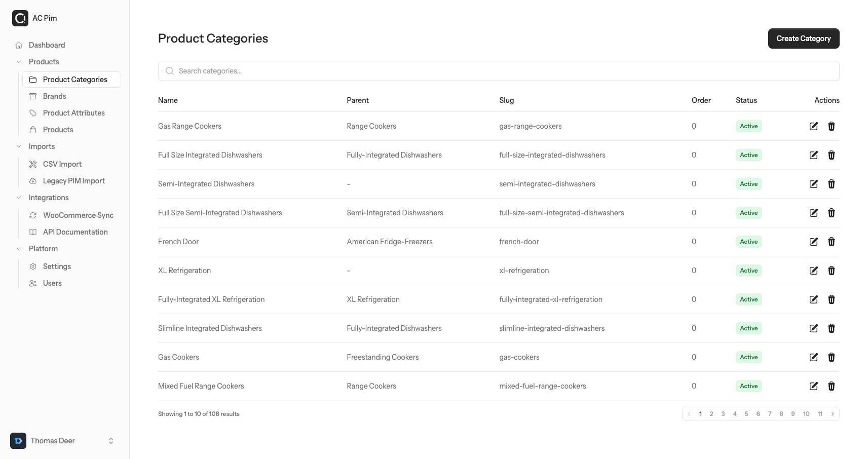Delete Semi-Integrated Dishwashers category
868x459 pixels.
[831, 184]
